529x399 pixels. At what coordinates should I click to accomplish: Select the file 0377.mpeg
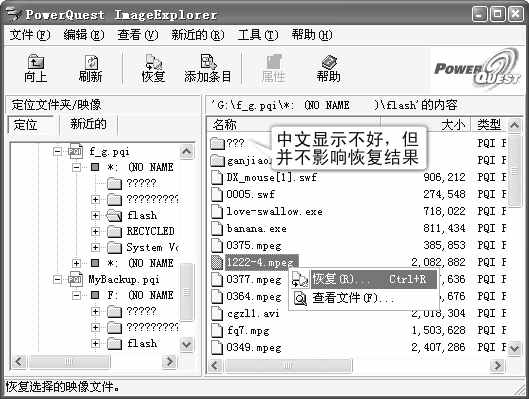pos(254,280)
